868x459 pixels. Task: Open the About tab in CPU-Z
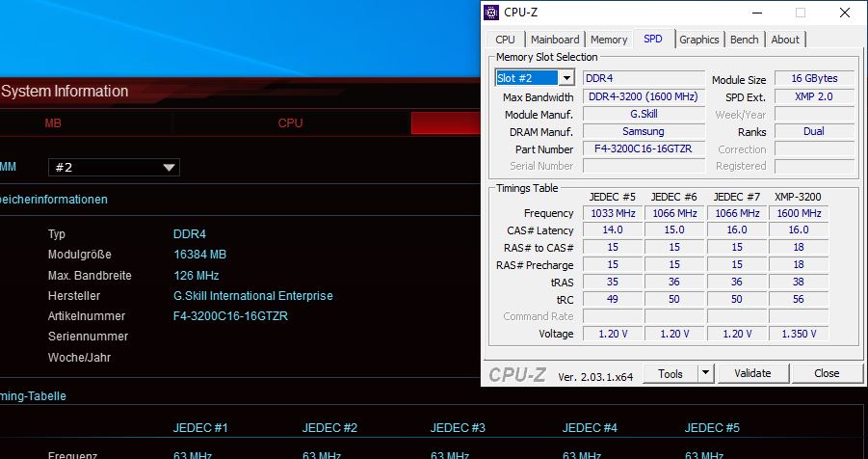coord(785,40)
